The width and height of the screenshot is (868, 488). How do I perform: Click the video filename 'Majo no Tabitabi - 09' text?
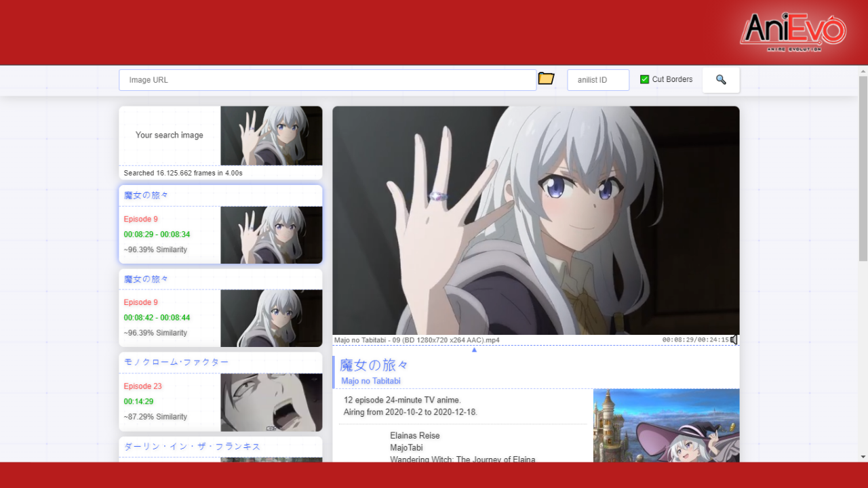click(x=416, y=340)
